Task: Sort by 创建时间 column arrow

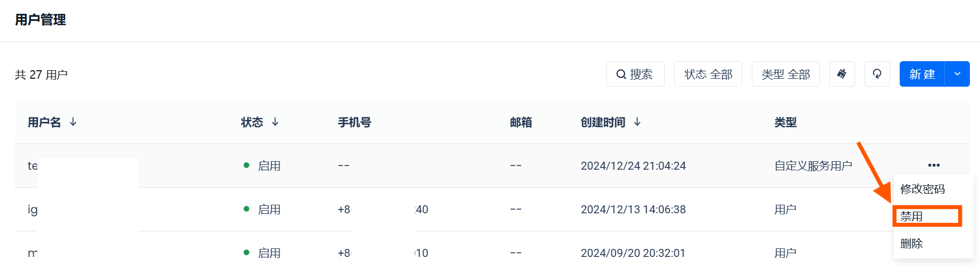Action: point(638,122)
